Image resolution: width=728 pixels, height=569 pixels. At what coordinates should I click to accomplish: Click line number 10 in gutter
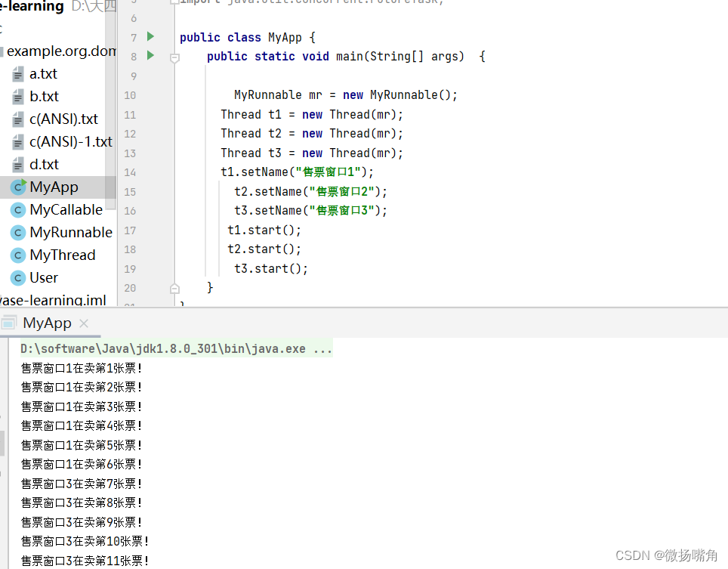coord(130,96)
